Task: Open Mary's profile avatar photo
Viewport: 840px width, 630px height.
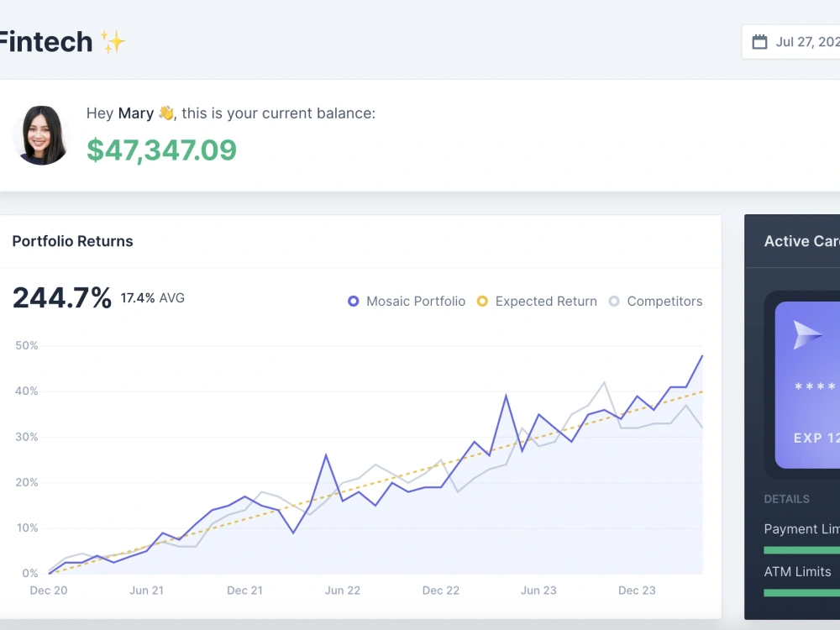Action: click(x=41, y=135)
